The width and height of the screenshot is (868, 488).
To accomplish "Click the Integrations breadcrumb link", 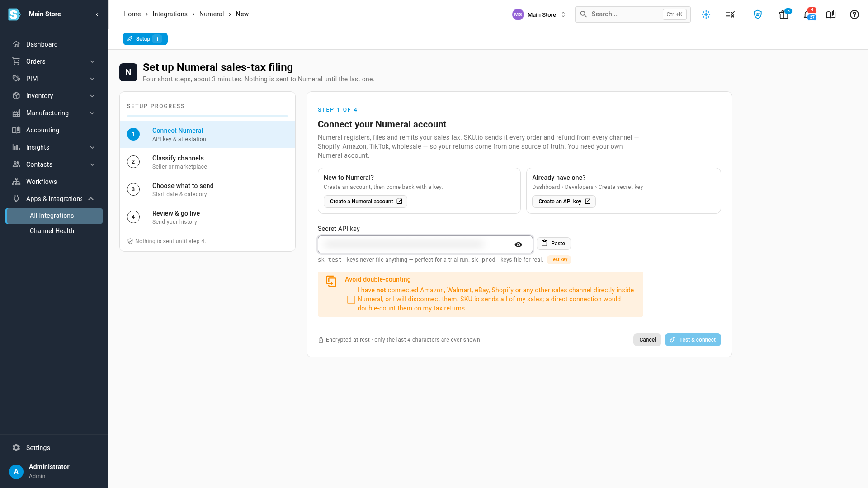I will pos(170,14).
